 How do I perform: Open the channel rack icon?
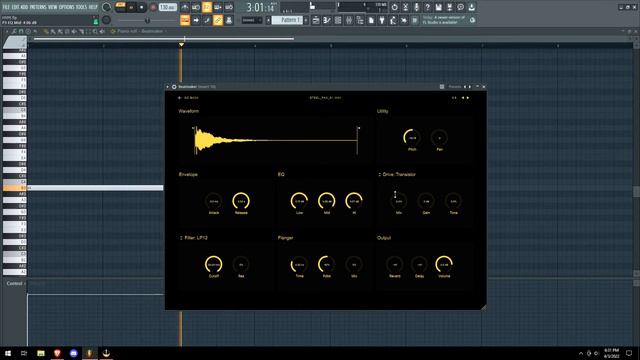[x=338, y=20]
